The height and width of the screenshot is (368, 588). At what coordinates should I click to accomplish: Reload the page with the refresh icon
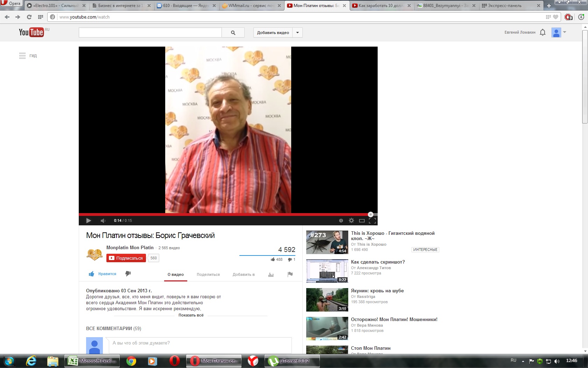(29, 17)
